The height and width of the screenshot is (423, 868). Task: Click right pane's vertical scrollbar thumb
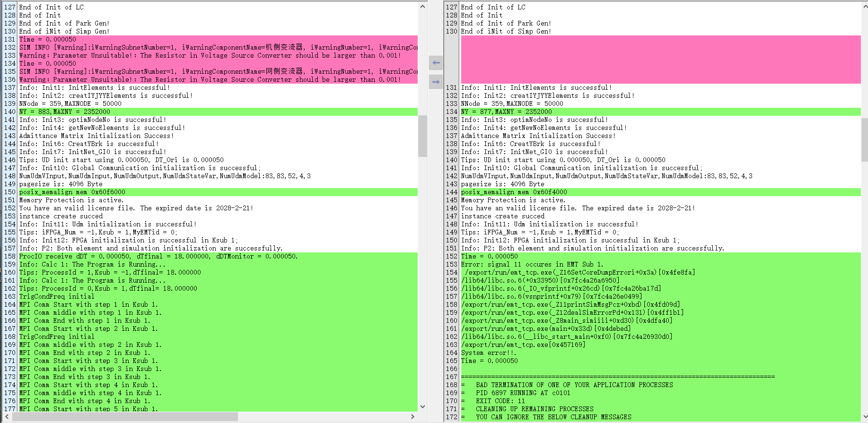(x=864, y=140)
